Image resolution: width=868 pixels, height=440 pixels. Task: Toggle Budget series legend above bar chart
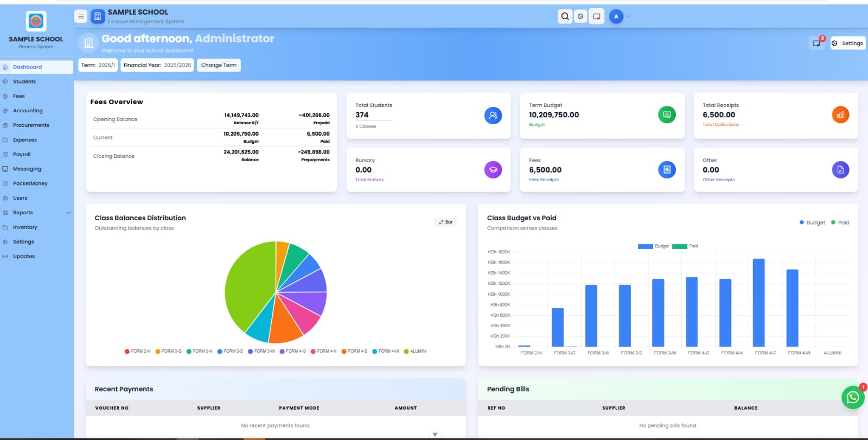[653, 246]
